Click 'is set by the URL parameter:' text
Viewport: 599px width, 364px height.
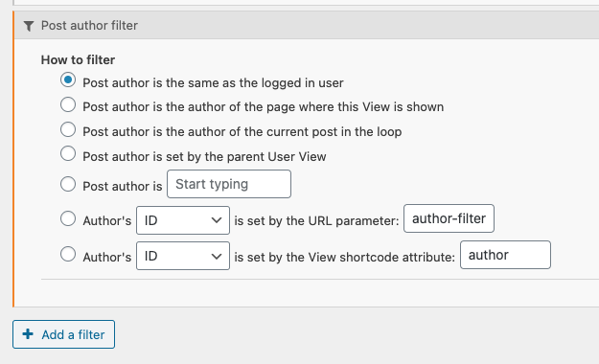pos(316,220)
